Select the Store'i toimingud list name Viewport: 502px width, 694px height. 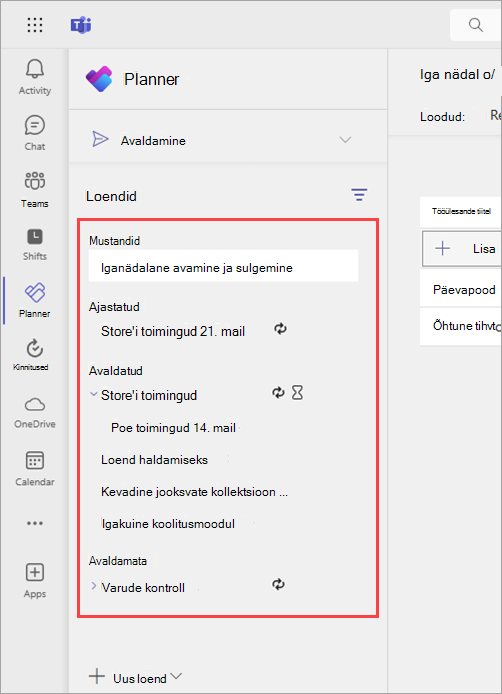(x=149, y=395)
